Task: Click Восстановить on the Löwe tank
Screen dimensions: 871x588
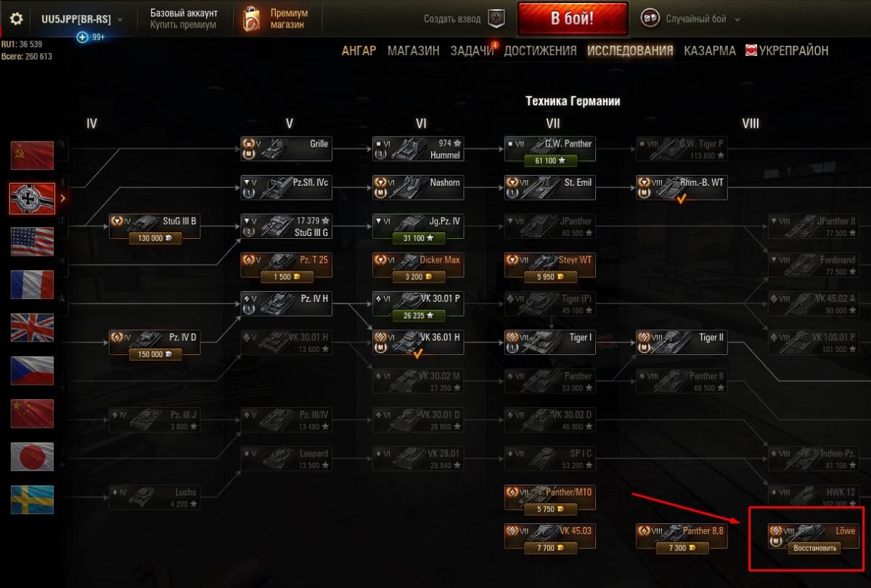Action: [814, 548]
